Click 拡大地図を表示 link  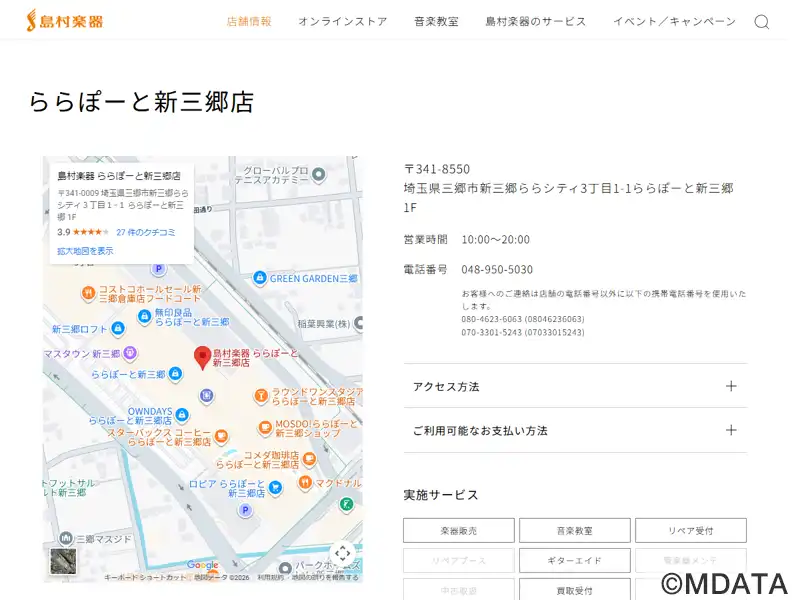[85, 251]
